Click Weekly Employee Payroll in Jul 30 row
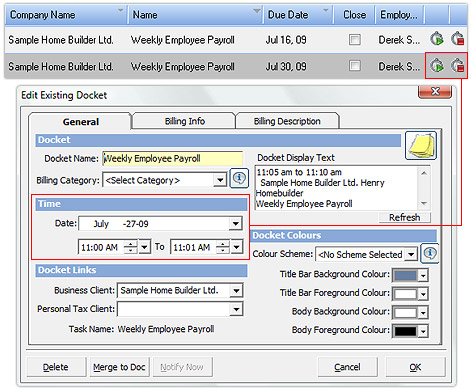471x390 pixels. coord(183,66)
